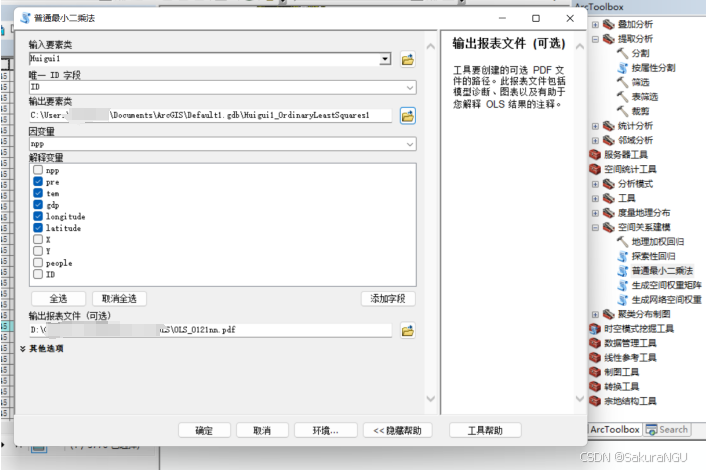This screenshot has width=706, height=470.
Task: Select 普通最小二乘法 script icon in ArcToolbox
Action: point(622,271)
